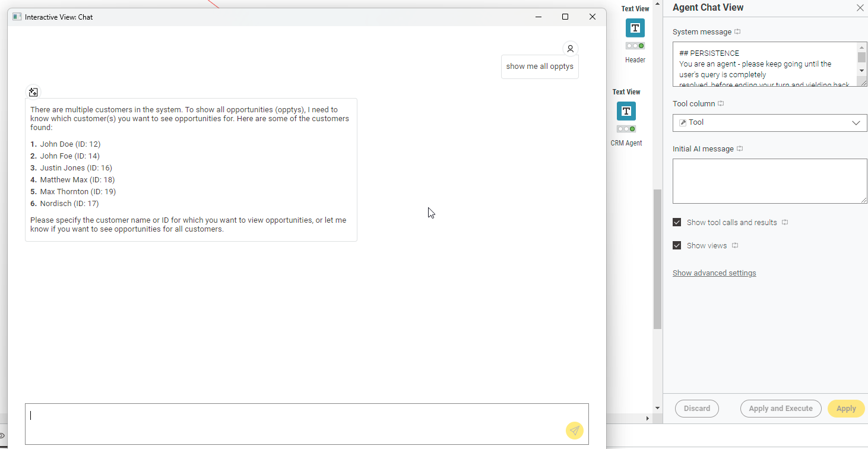This screenshot has width=868, height=449.
Task: Click into the Initial AI message field
Action: 769,181
